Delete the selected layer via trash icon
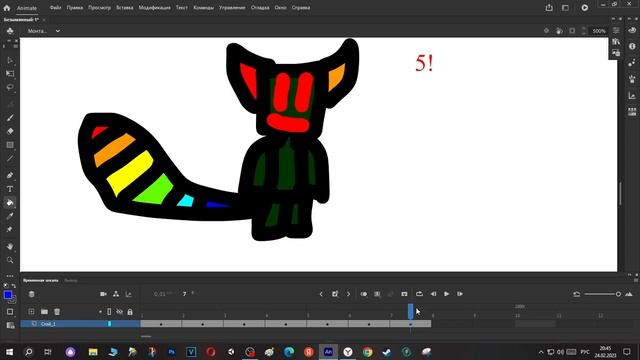Image resolution: width=640 pixels, height=360 pixels. (57, 311)
